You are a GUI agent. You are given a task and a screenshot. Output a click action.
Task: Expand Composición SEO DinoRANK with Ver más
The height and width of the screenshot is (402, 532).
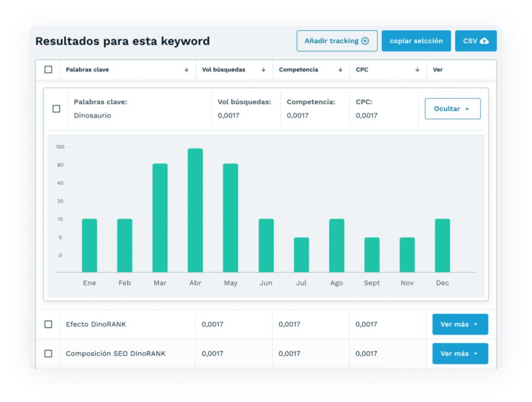460,354
